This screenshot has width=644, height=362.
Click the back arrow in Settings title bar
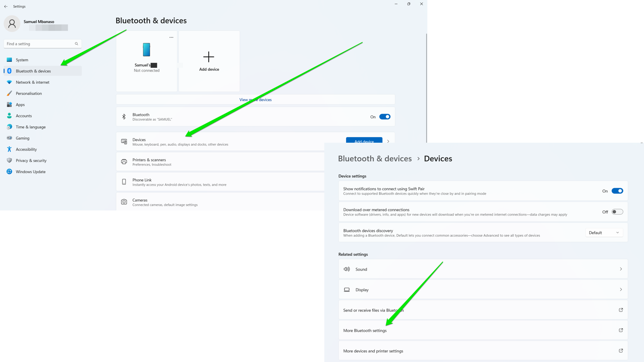point(6,6)
